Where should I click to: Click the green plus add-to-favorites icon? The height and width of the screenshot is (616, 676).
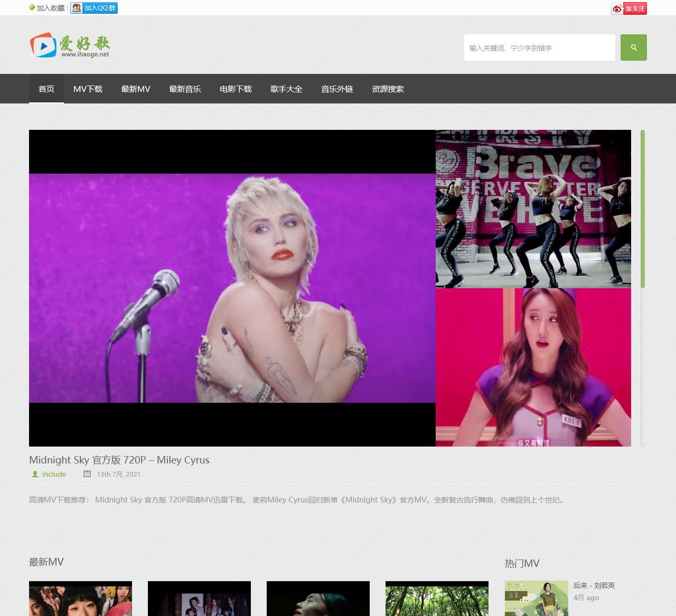(32, 7)
